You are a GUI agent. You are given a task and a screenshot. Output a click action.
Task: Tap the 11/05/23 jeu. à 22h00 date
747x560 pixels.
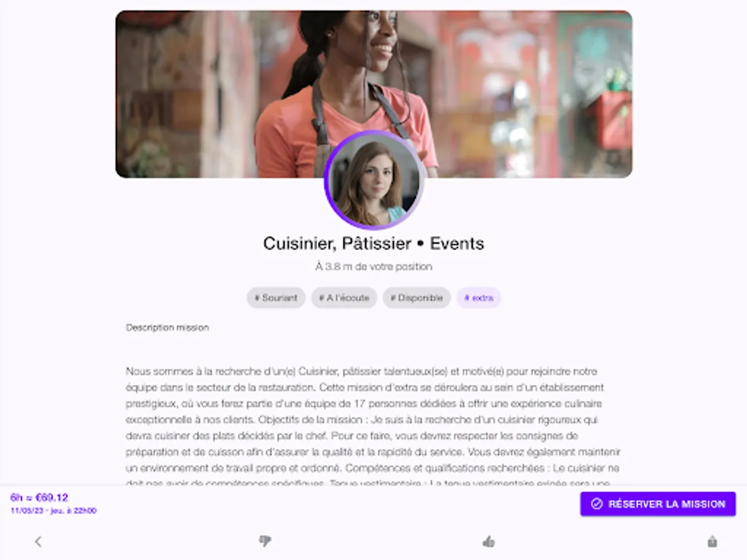54,511
